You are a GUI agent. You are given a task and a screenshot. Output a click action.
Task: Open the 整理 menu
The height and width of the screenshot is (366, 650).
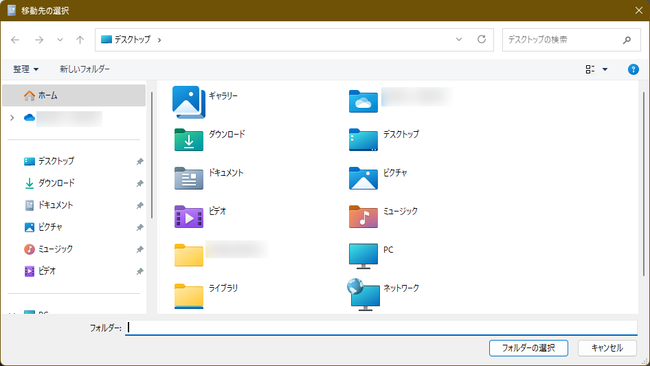click(x=26, y=69)
